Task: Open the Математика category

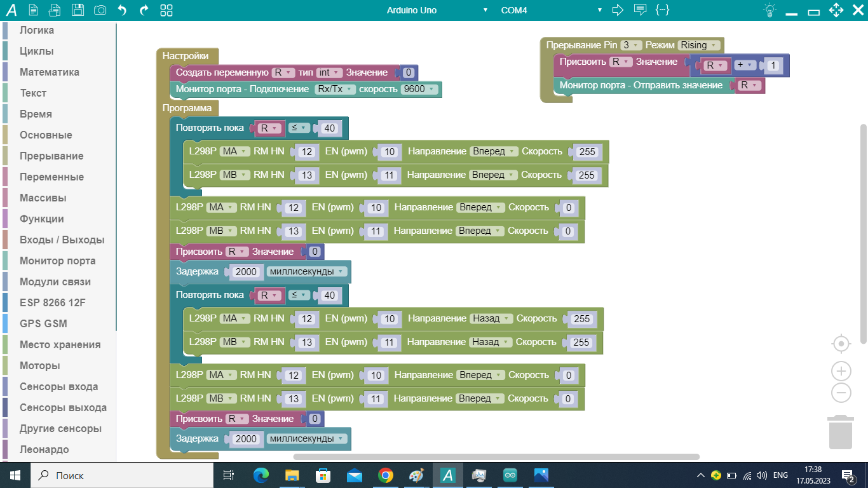Action: coord(50,72)
